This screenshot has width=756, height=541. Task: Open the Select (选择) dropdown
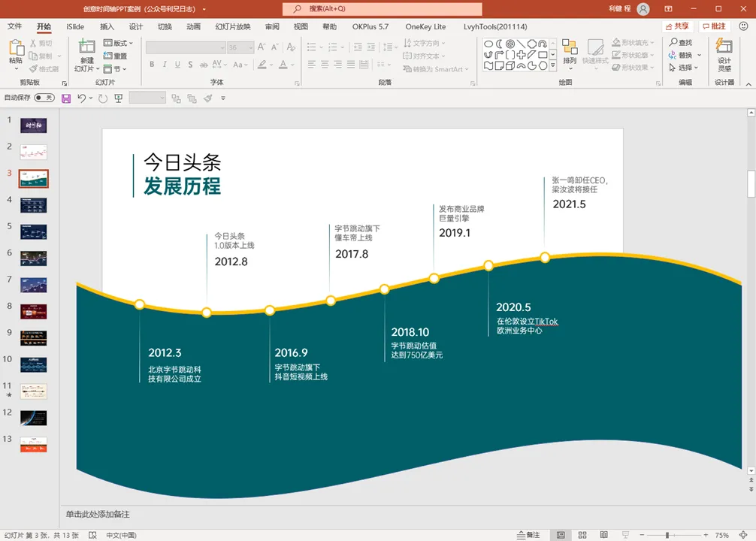click(684, 68)
